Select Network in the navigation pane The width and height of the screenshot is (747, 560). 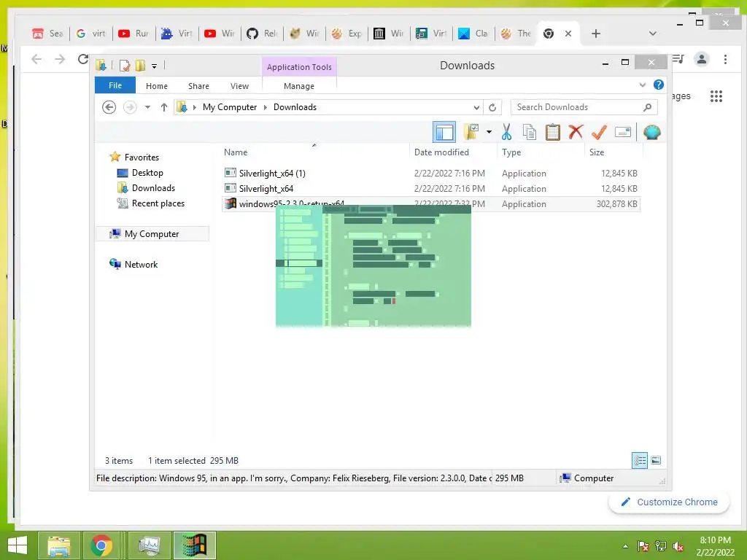141,264
